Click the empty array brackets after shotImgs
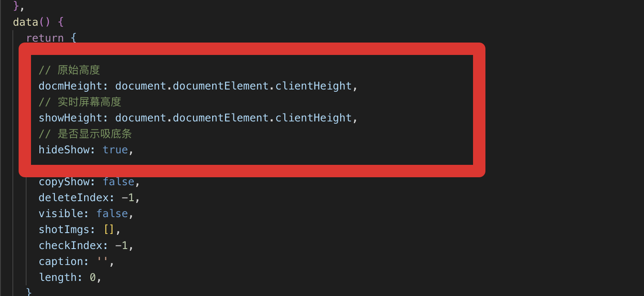Image resolution: width=644 pixels, height=296 pixels. (109, 230)
